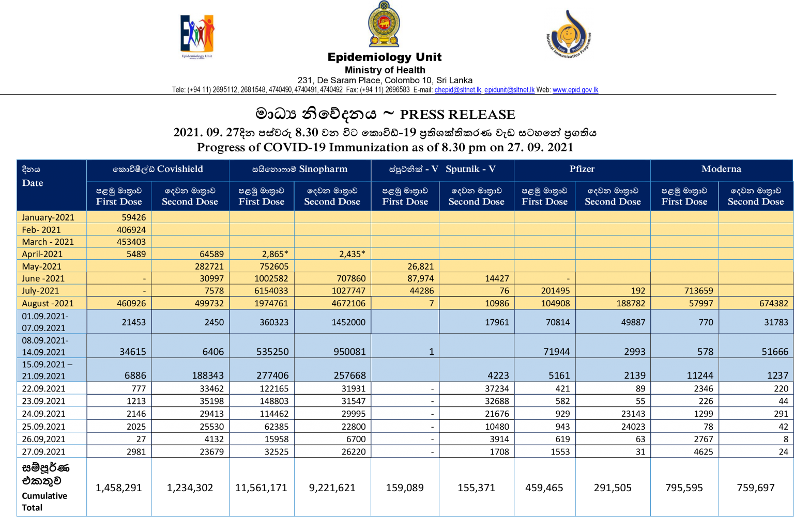
Task: Click the cumulative total '11,561,171'
Action: pyautogui.click(x=261, y=488)
